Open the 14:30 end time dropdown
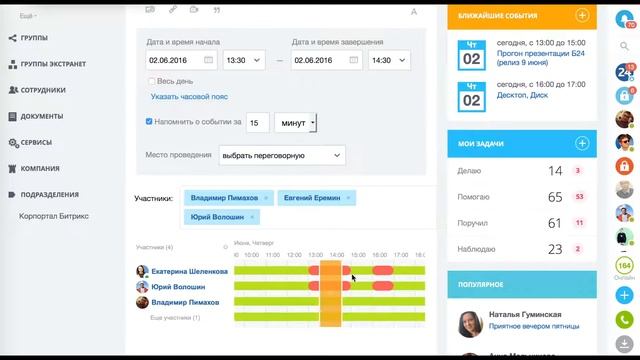 [x=389, y=60]
